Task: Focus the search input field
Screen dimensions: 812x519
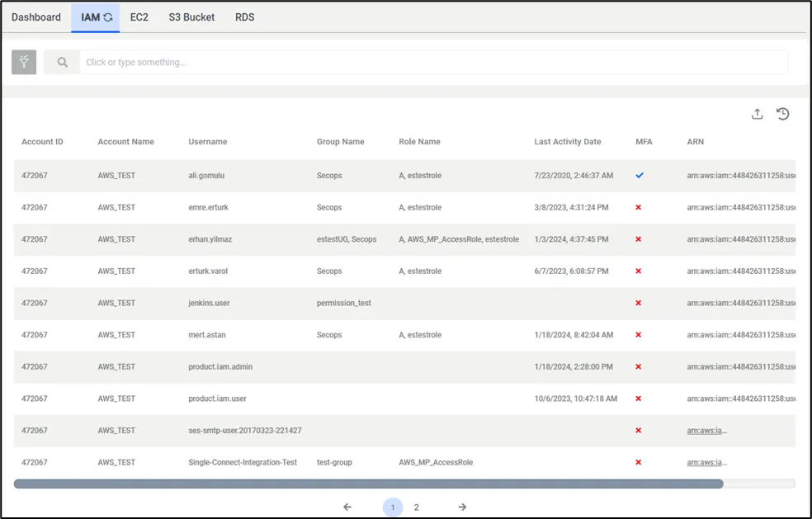Action: (433, 62)
